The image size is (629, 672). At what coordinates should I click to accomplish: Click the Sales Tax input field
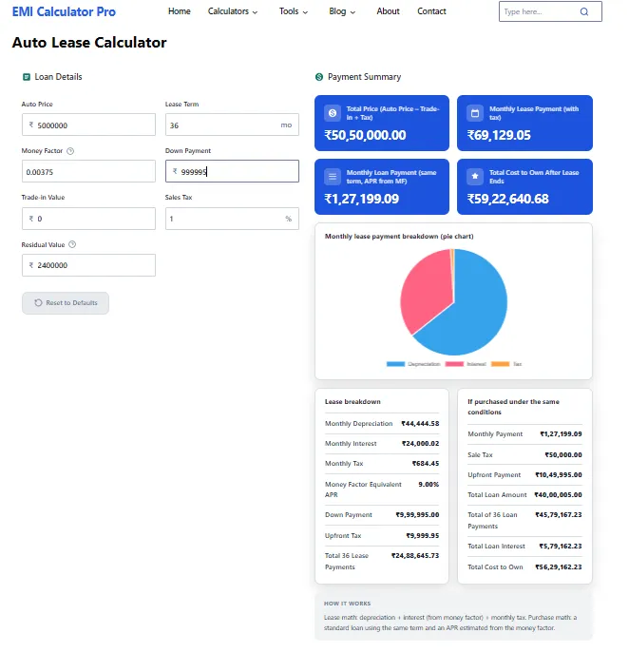coord(232,219)
